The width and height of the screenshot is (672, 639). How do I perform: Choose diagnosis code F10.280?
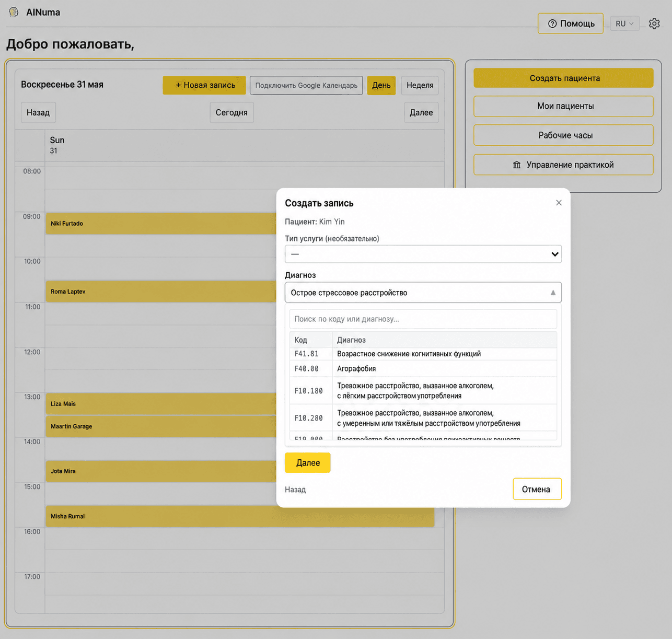click(x=423, y=418)
